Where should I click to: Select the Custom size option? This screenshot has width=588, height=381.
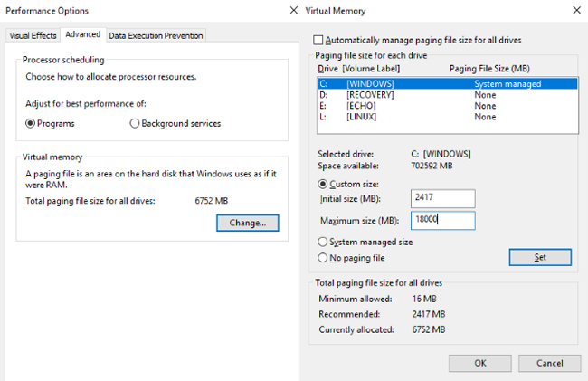coord(324,184)
